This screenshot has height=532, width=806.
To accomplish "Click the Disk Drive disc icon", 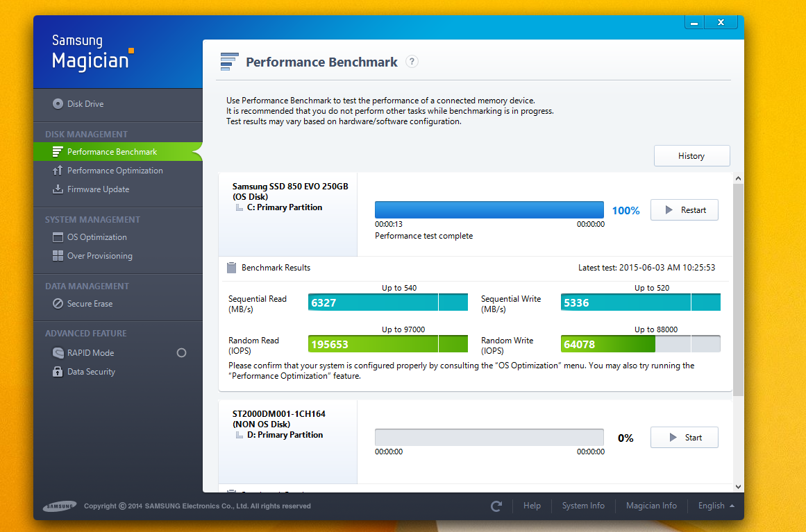I will coord(58,104).
